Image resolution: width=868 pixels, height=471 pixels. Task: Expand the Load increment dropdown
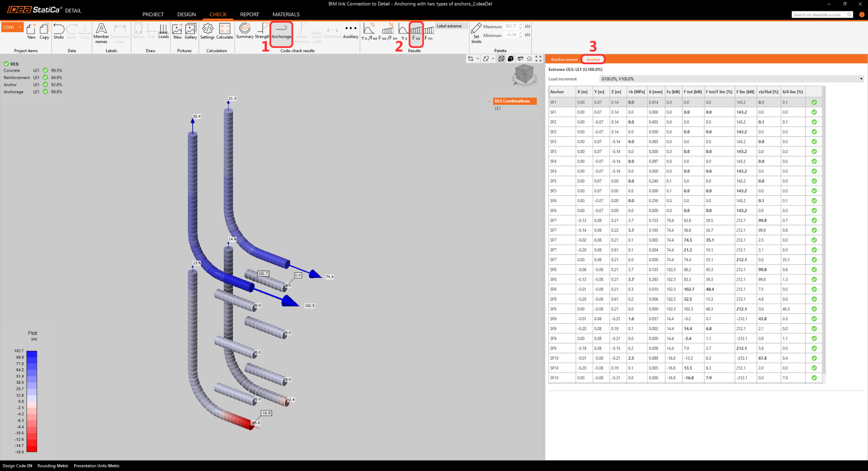[x=861, y=79]
